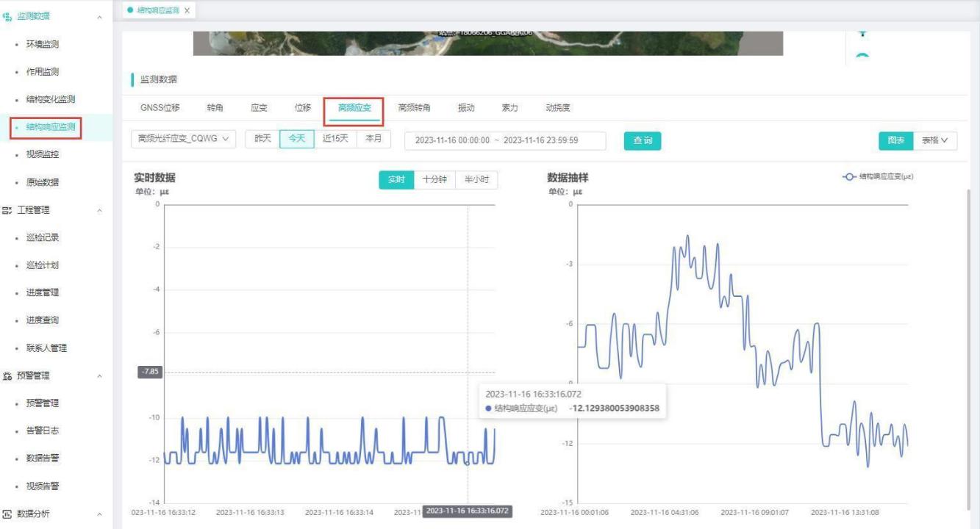980x529 pixels.
Task: Close the 结构响应监测 page tab
Action: coord(187,10)
